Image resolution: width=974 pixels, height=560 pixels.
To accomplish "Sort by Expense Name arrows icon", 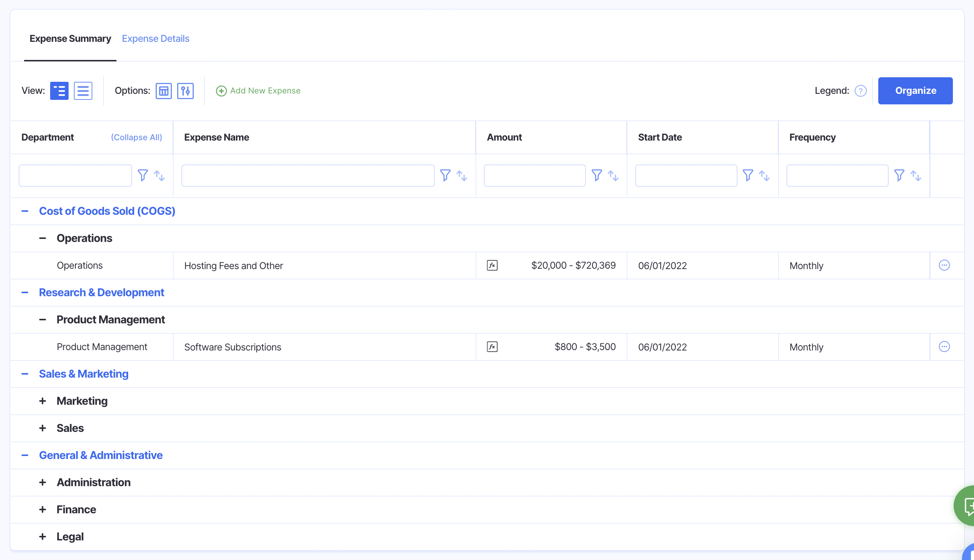I will pyautogui.click(x=462, y=175).
